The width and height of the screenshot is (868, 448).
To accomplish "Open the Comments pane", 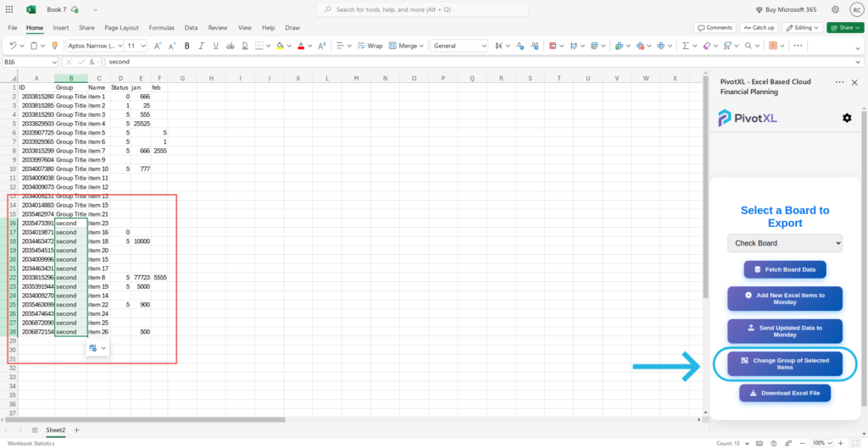I will tap(715, 28).
